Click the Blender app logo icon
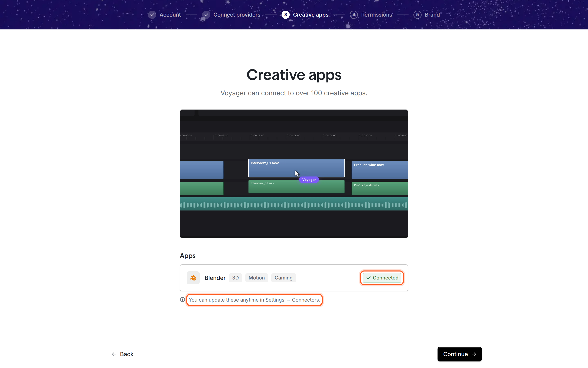 [x=193, y=278]
